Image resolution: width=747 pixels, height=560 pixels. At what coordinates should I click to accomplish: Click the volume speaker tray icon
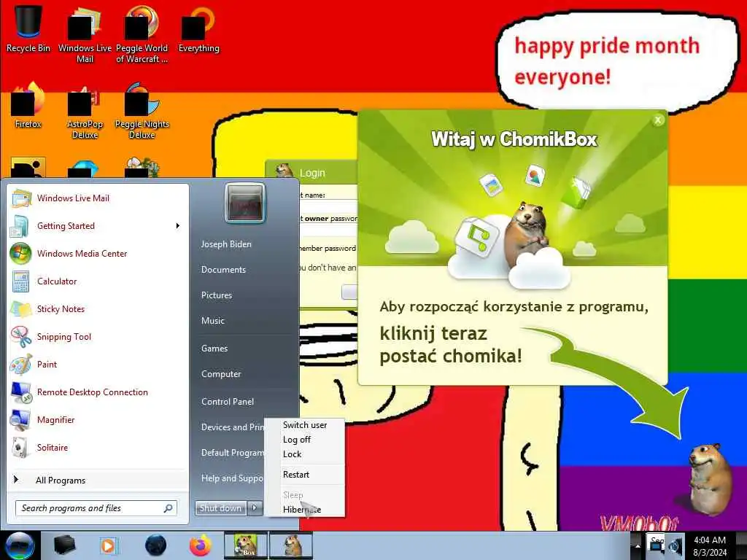675,546
